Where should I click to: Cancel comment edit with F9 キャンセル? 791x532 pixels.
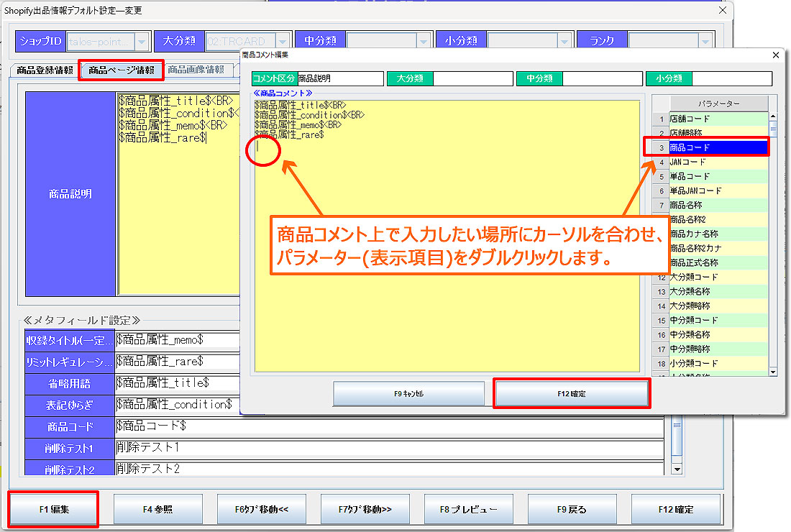tap(408, 394)
